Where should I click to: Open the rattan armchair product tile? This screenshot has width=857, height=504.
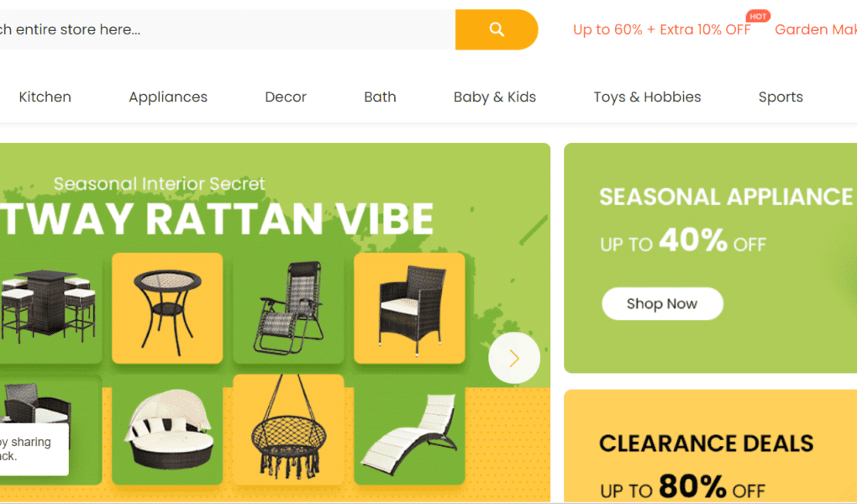coord(409,308)
